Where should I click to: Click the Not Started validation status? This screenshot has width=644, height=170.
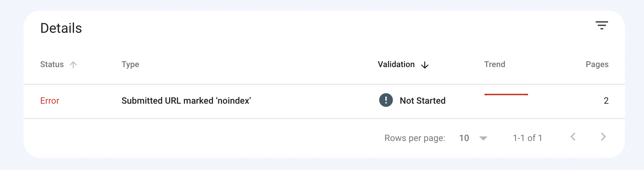(x=422, y=101)
